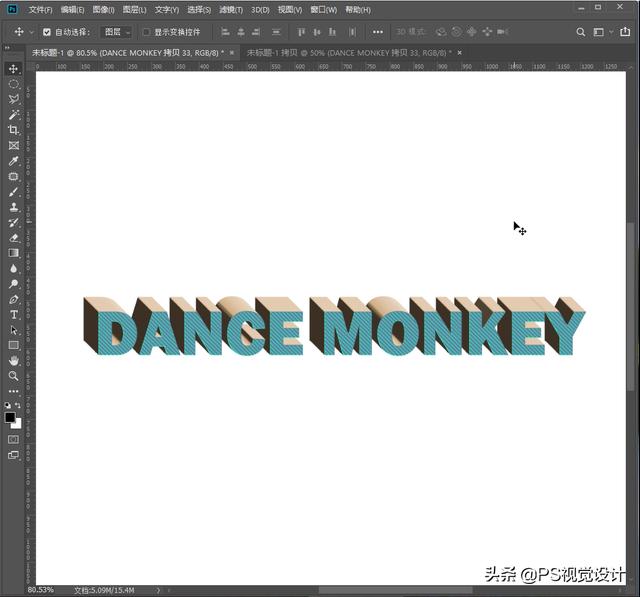
Task: Select the Move tool in the toolbox
Action: (x=13, y=69)
